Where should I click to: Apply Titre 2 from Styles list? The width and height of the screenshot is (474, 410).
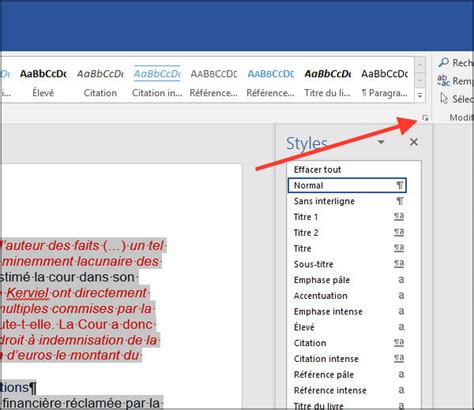[x=347, y=233]
